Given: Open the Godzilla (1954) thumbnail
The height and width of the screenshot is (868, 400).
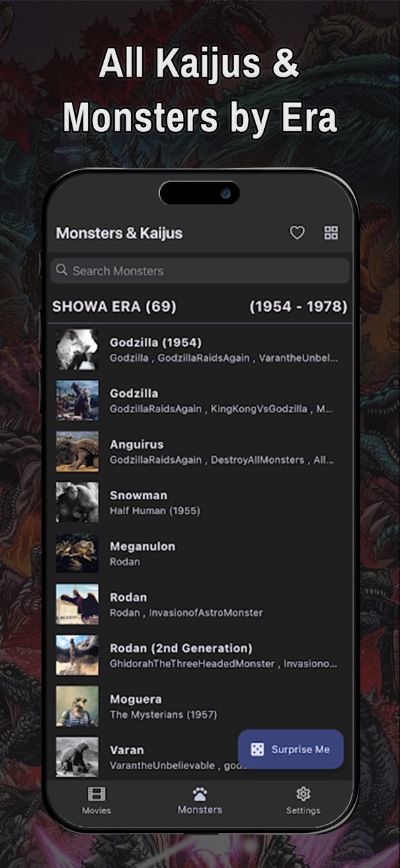Looking at the screenshot, I should (77, 350).
